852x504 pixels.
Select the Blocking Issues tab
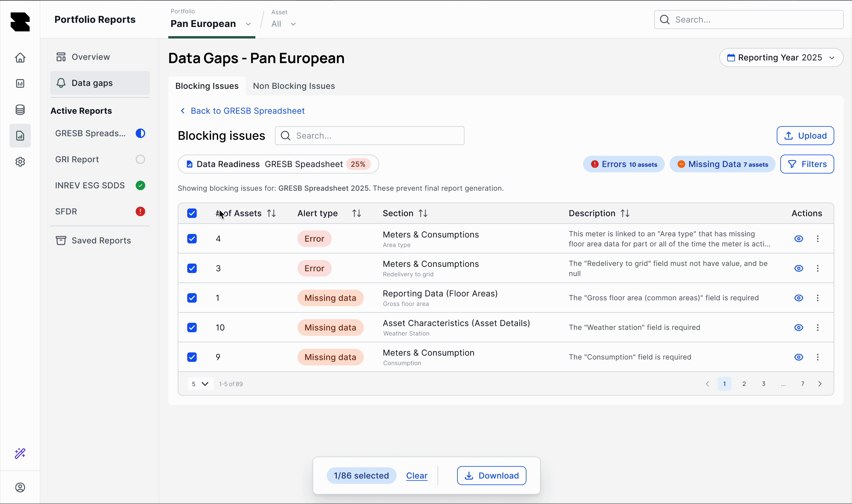coord(207,86)
